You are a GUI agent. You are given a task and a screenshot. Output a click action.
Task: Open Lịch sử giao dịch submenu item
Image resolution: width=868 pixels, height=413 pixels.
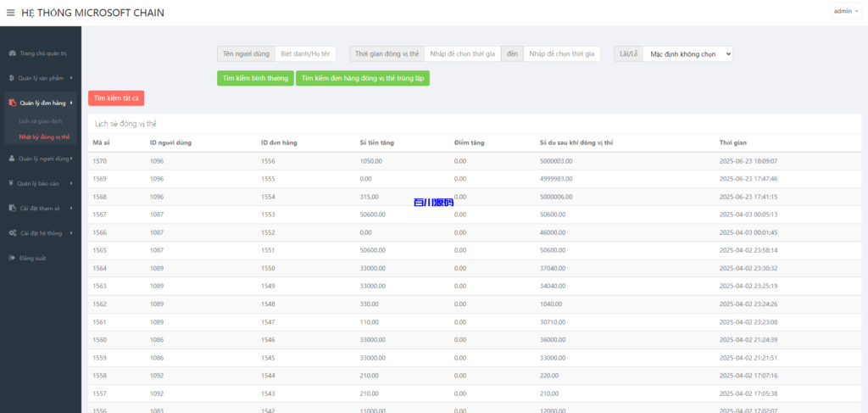click(41, 120)
